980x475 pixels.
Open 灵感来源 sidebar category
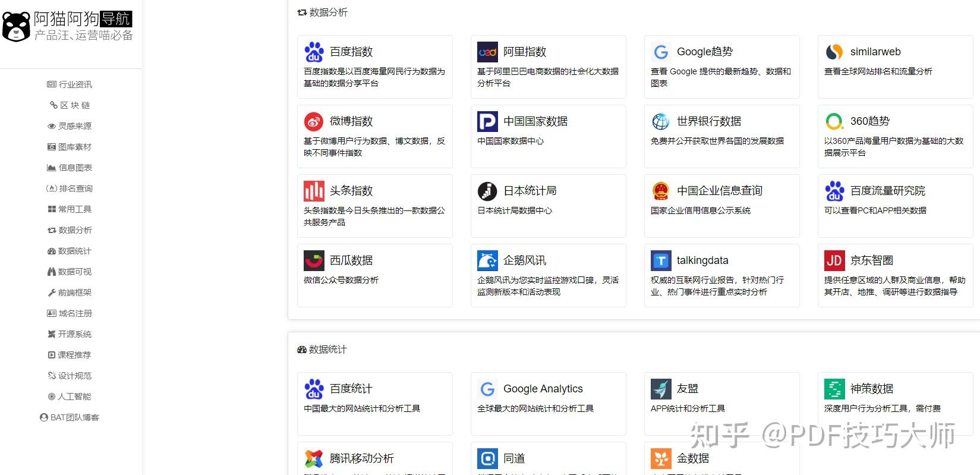click(x=70, y=126)
